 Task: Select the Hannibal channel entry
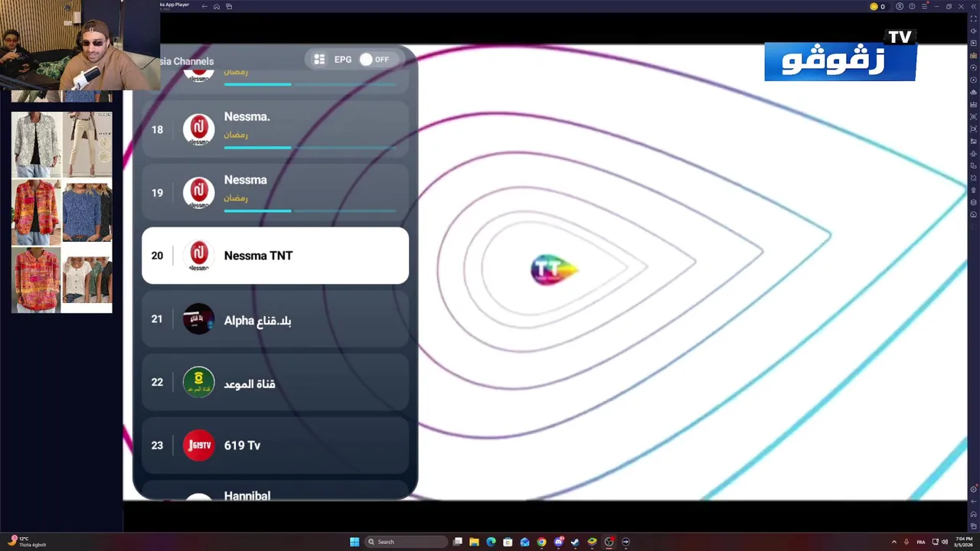tap(275, 491)
